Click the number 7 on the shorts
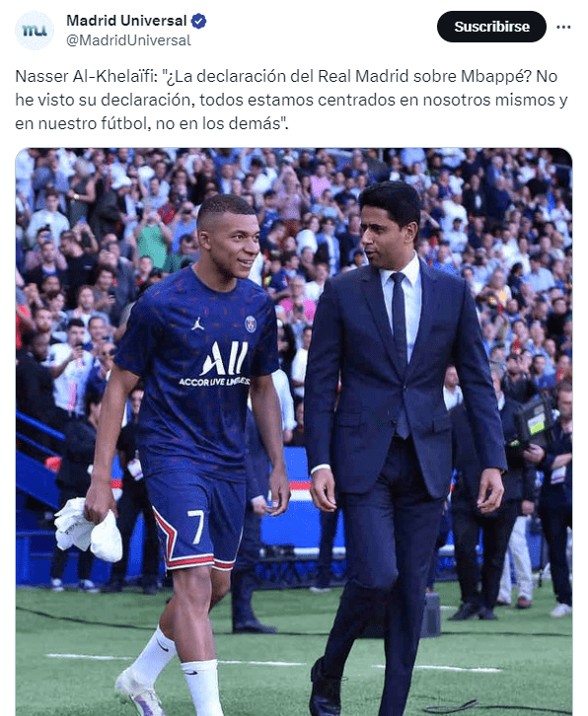The width and height of the screenshot is (588, 716). pos(196,527)
